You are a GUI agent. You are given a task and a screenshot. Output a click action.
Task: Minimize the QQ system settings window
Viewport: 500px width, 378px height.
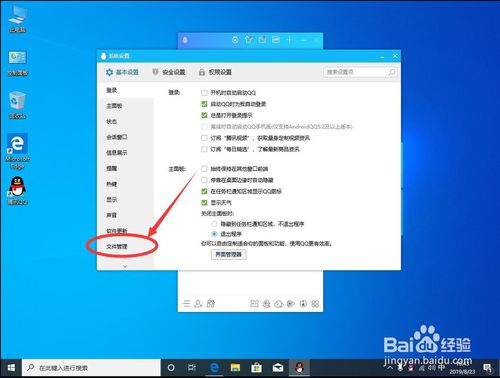[382, 56]
